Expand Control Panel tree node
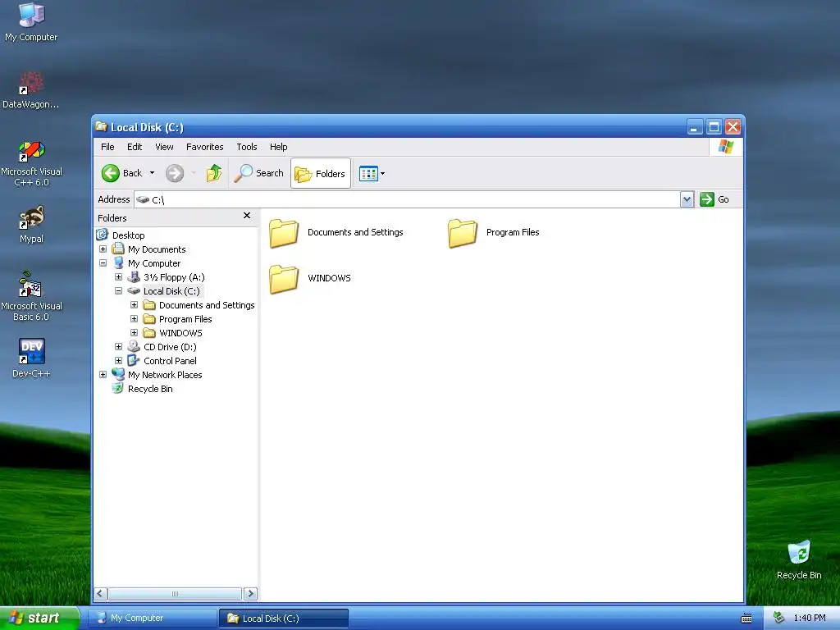This screenshot has width=840, height=630. (x=118, y=361)
